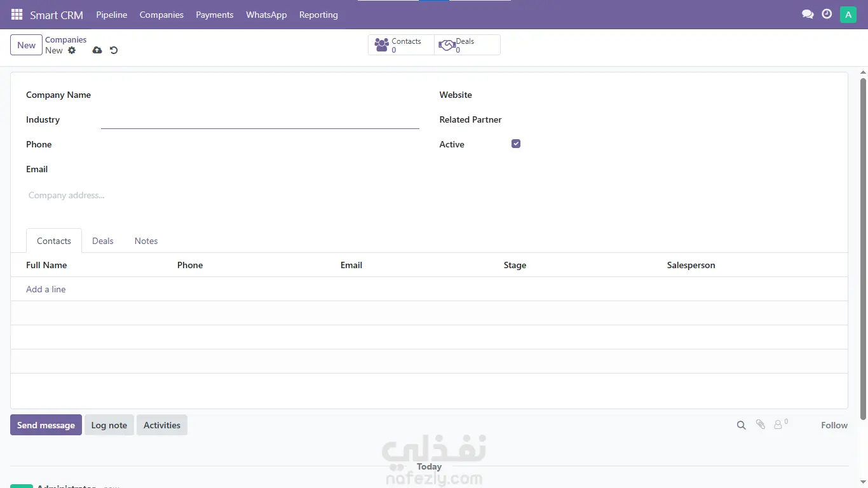Open the activities clock icon in navbar
The image size is (868, 488).
(x=827, y=14)
